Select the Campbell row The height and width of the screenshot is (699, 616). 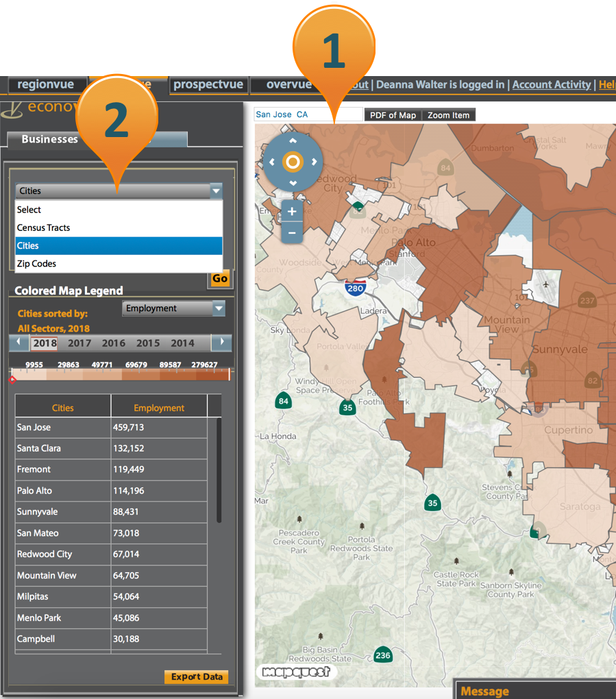pyautogui.click(x=112, y=639)
